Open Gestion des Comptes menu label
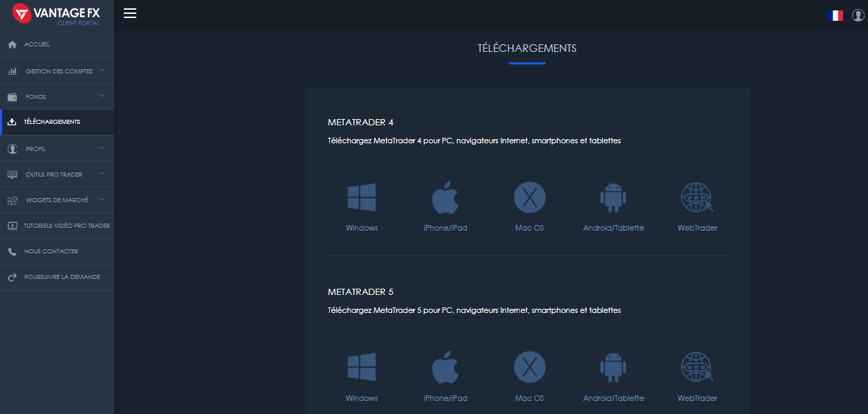This screenshot has height=414, width=868. (x=59, y=71)
